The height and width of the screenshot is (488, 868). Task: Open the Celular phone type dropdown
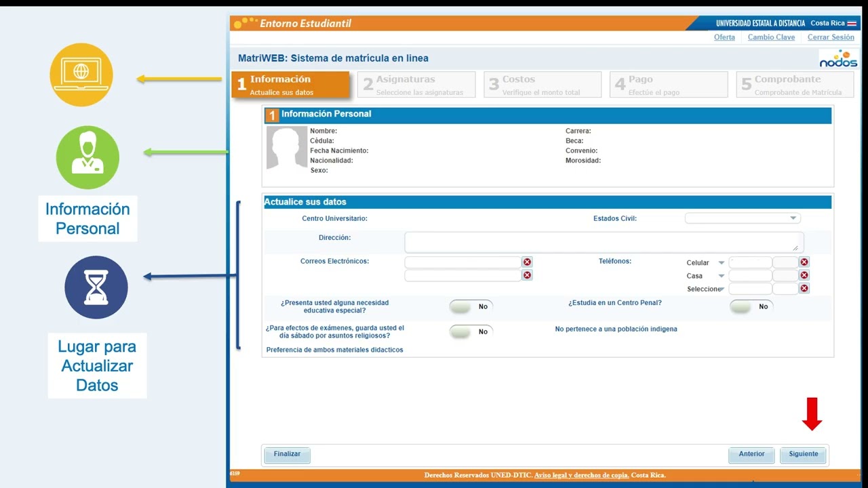(722, 263)
